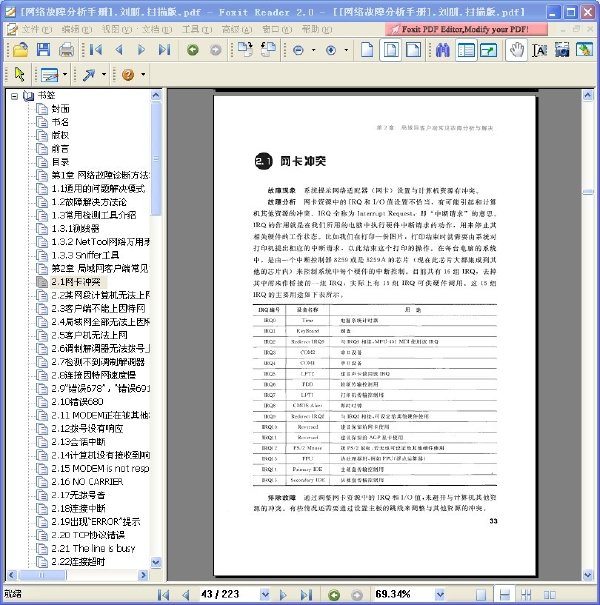Go to last page in status bar
Image resolution: width=600 pixels, height=605 pixels.
(x=306, y=595)
